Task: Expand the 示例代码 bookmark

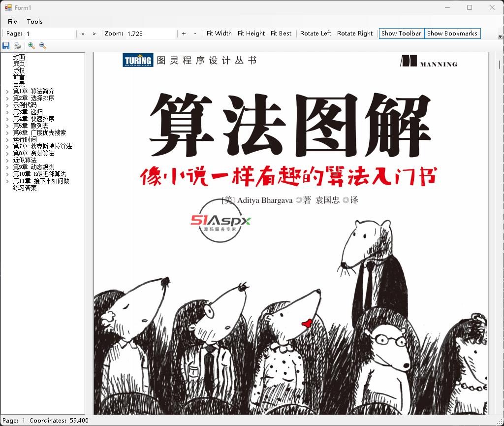Action: coord(7,105)
